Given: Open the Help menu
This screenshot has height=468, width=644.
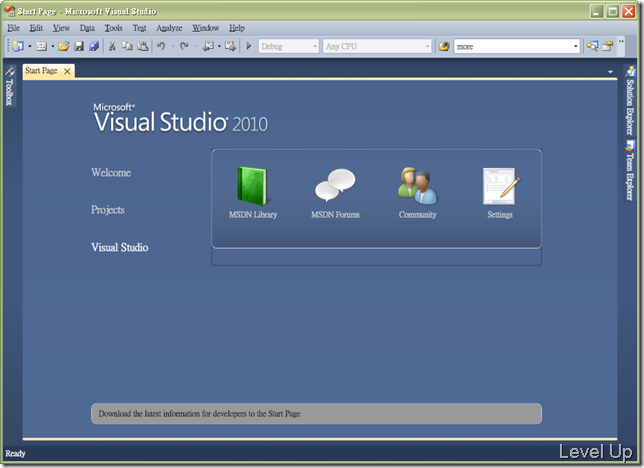Looking at the screenshot, I should (237, 28).
